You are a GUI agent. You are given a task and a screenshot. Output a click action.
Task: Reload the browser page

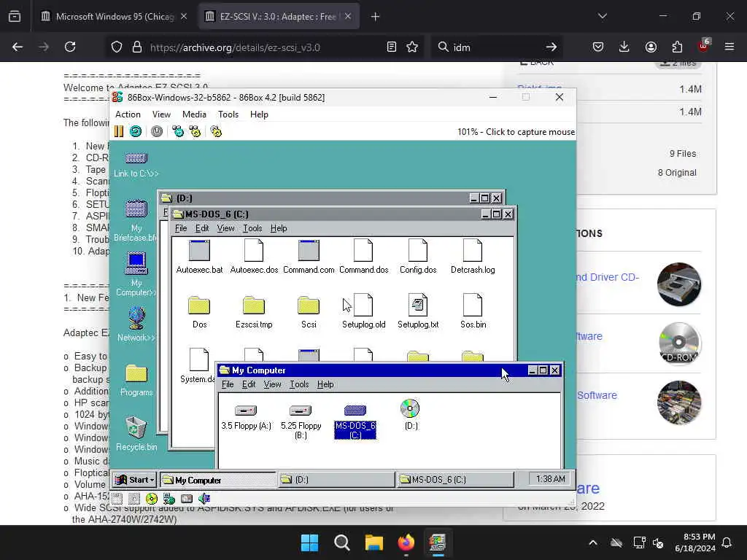click(70, 47)
